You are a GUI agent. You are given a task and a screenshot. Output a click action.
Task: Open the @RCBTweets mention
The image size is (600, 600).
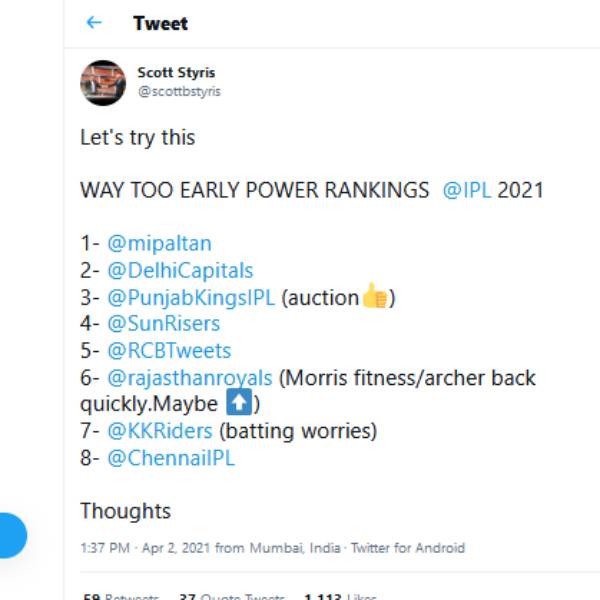pyautogui.click(x=169, y=351)
